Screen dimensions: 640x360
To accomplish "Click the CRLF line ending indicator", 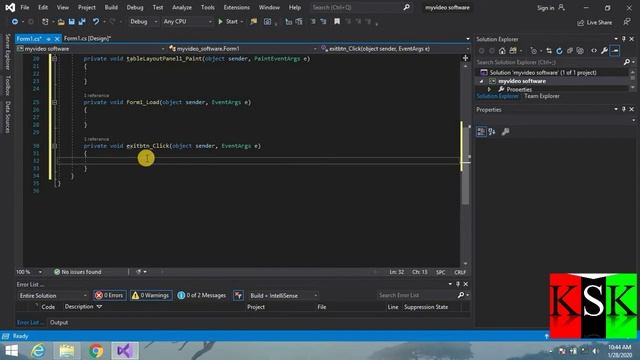I will click(x=460, y=272).
